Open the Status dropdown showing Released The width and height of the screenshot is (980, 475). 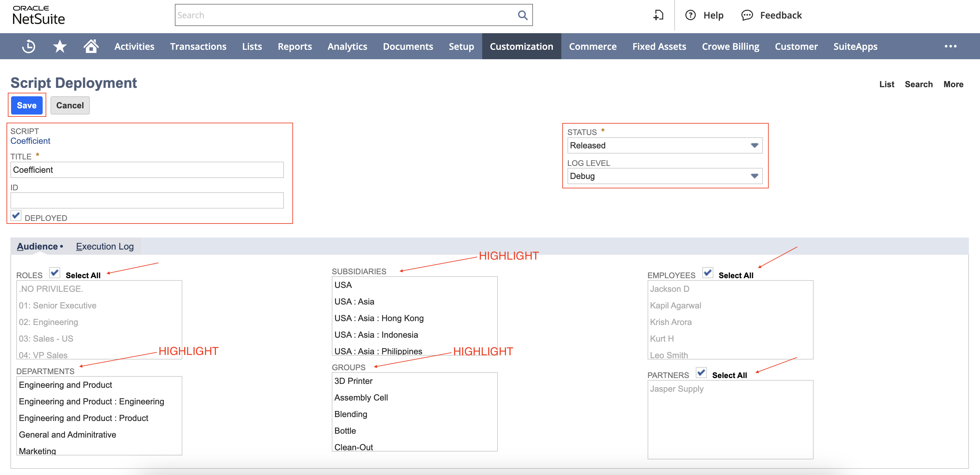[x=665, y=146]
